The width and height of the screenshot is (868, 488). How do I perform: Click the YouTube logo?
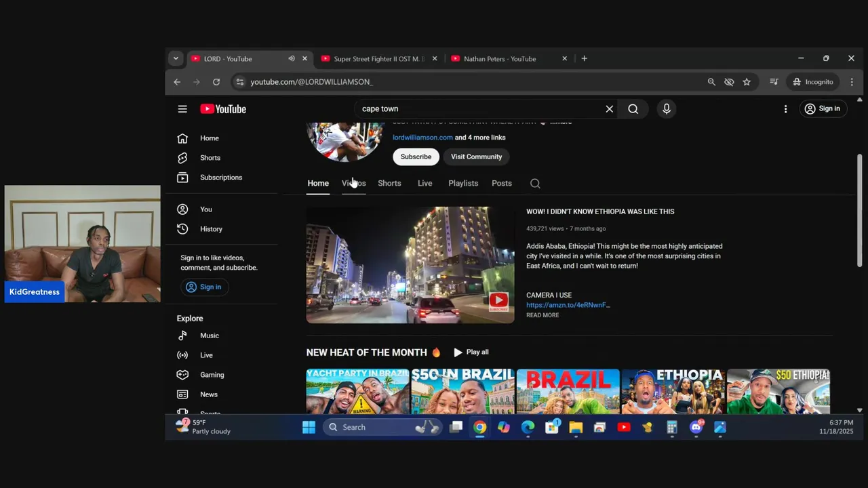click(223, 109)
